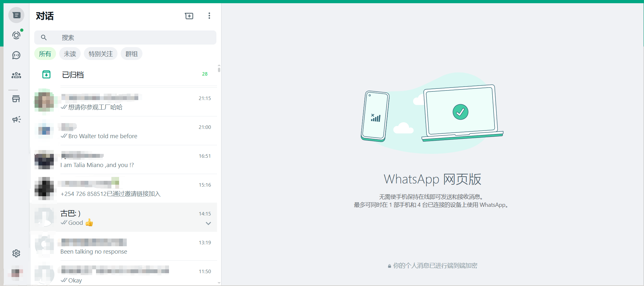This screenshot has width=644, height=286.
Task: Click the 11:50 timestamp
Action: (205, 272)
